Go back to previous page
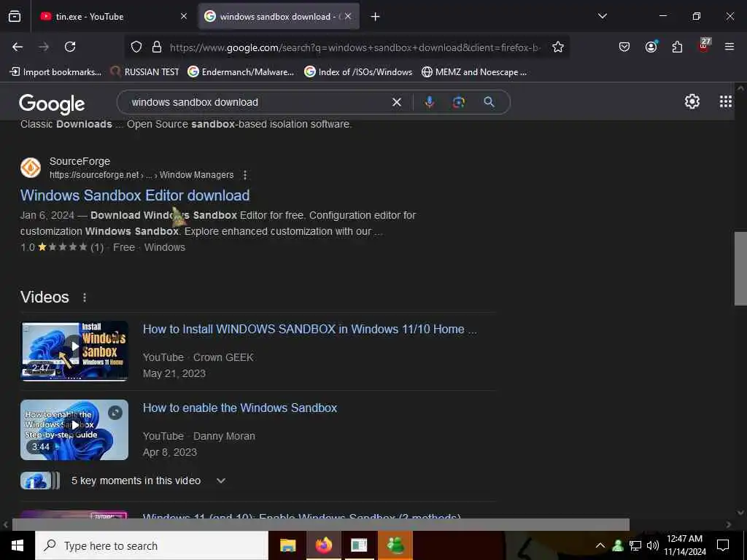The image size is (747, 560). (x=18, y=47)
